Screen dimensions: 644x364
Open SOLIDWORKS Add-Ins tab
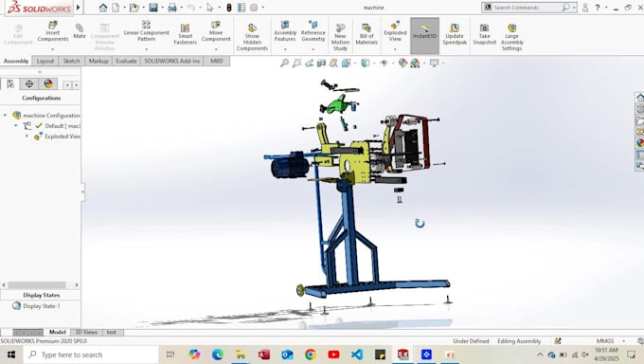pyautogui.click(x=172, y=61)
